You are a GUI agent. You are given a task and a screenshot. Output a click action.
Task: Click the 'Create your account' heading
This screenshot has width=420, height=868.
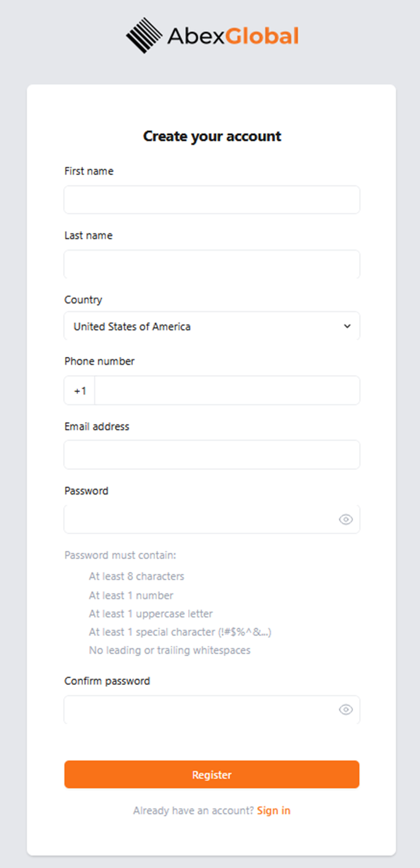212,136
